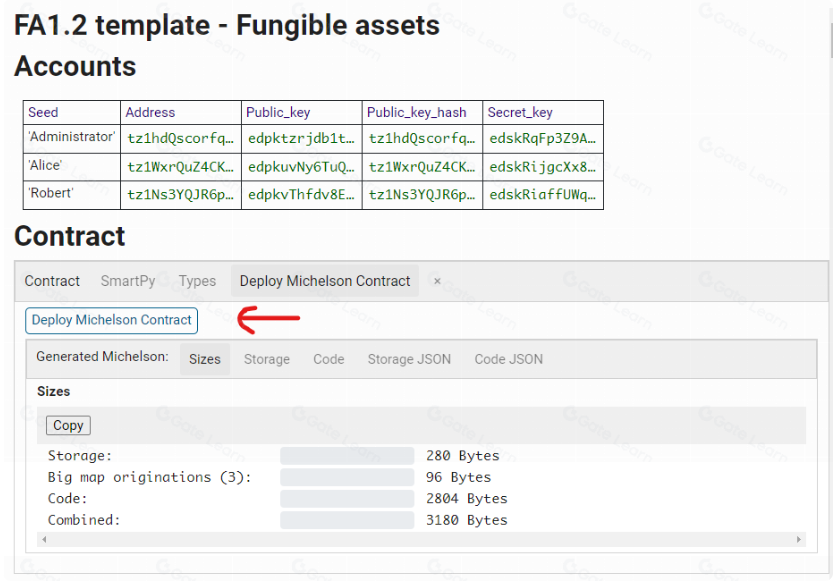Open the SmartPy tab
839x584 pixels.
[x=128, y=282]
